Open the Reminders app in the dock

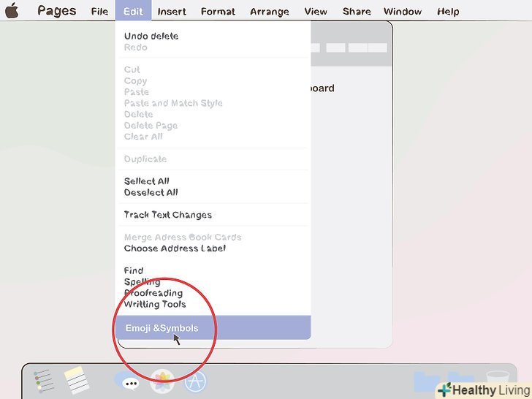pyautogui.click(x=44, y=381)
